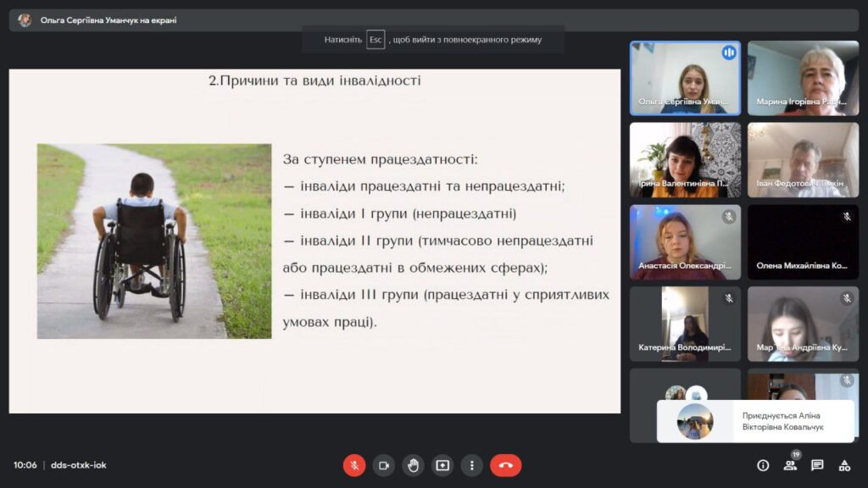Open the three-dot more options menu
The height and width of the screenshot is (488, 868).
pyautogui.click(x=471, y=465)
